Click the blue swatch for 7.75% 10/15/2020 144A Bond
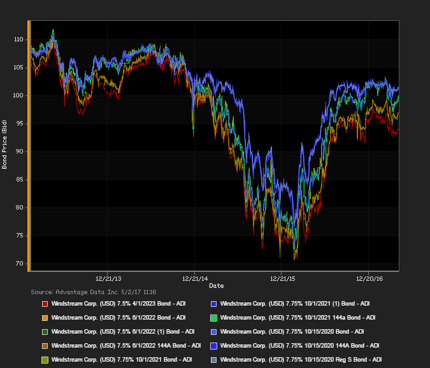This screenshot has width=430, height=368. coord(214,346)
